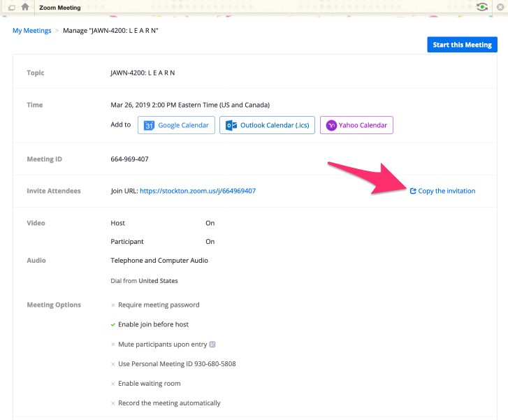Click the Participant video 'On' value

pyautogui.click(x=210, y=241)
